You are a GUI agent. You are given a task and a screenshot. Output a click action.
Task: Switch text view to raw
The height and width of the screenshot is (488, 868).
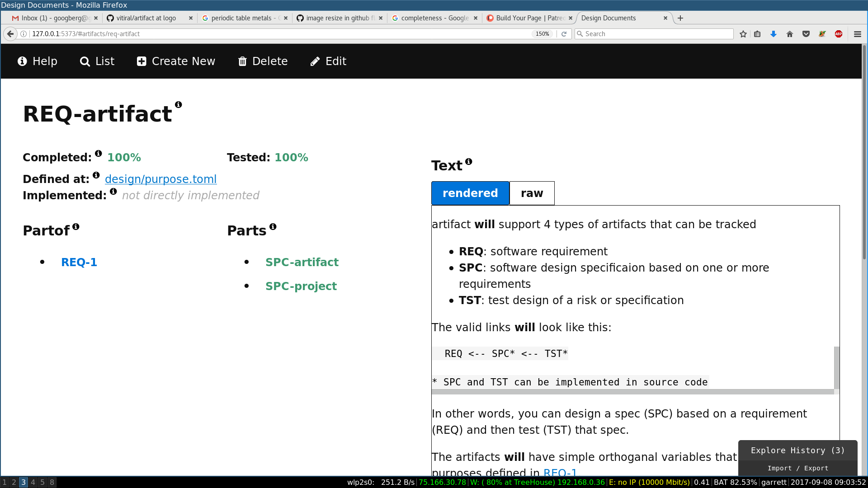(x=532, y=193)
